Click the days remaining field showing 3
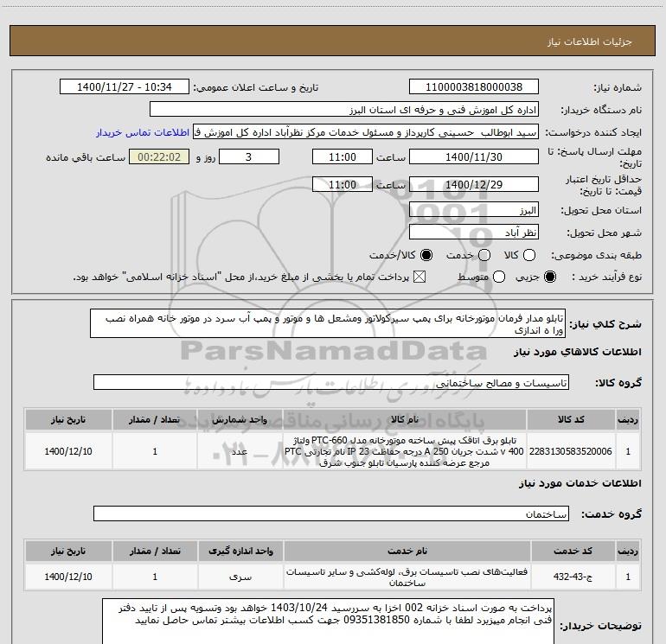The width and height of the screenshot is (666, 644). [249, 156]
